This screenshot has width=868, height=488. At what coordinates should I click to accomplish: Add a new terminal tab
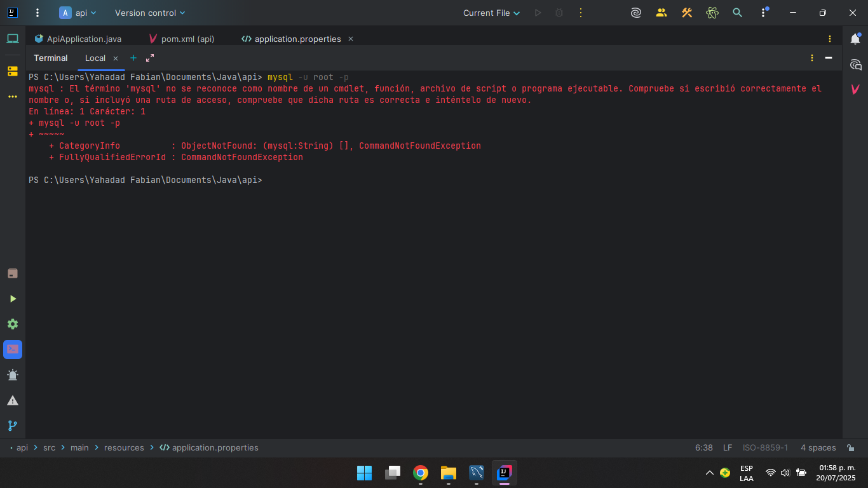133,58
